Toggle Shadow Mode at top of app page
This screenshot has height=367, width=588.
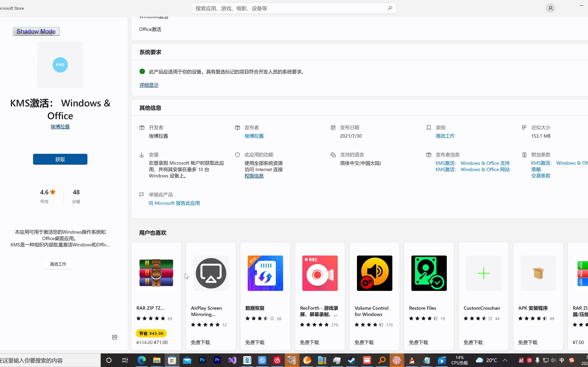[x=36, y=31]
